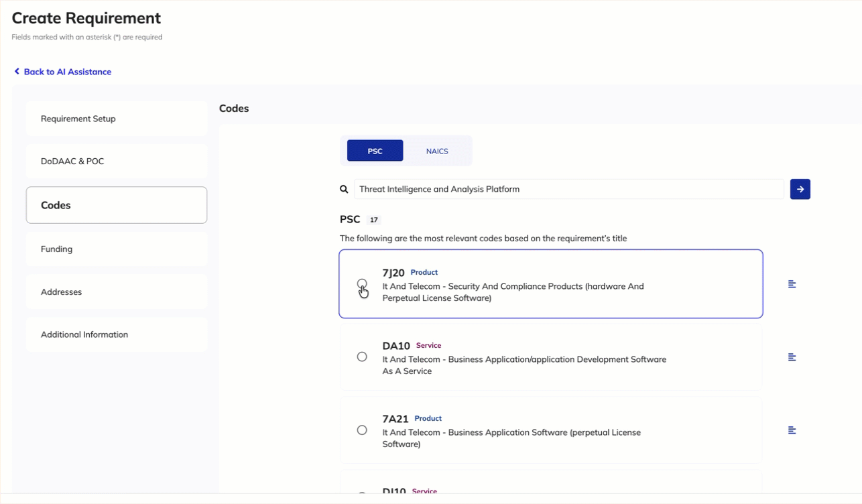Open the Funding section

tap(117, 249)
